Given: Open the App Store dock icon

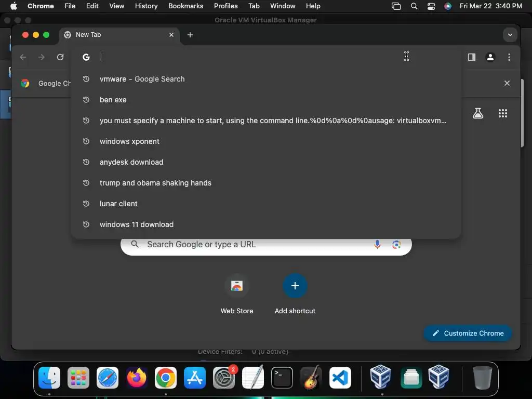Looking at the screenshot, I should tap(195, 378).
